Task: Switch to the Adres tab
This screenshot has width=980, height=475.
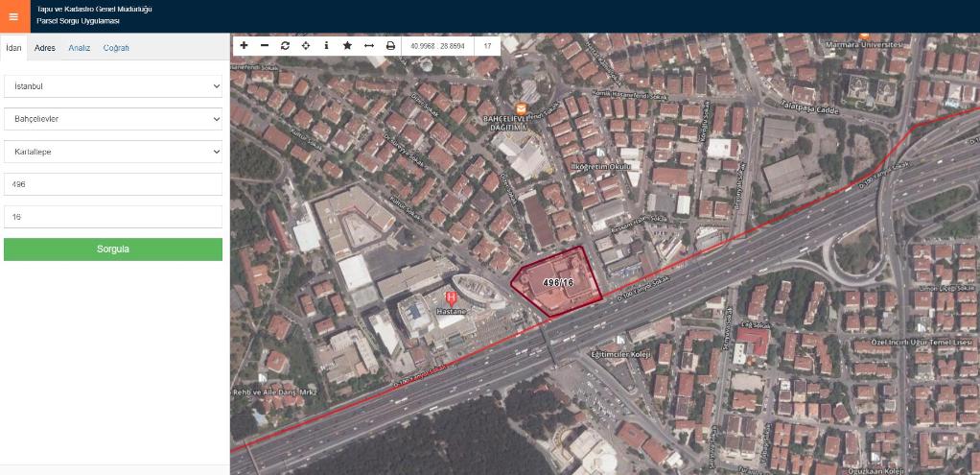Action: click(x=45, y=48)
